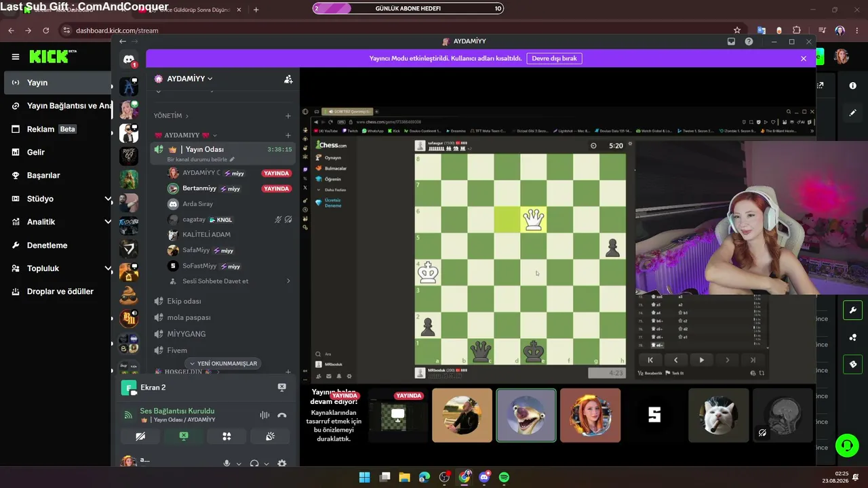Image resolution: width=868 pixels, height=488 pixels.
Task: Toggle screen sharing button in voice panel
Action: pyautogui.click(x=184, y=436)
